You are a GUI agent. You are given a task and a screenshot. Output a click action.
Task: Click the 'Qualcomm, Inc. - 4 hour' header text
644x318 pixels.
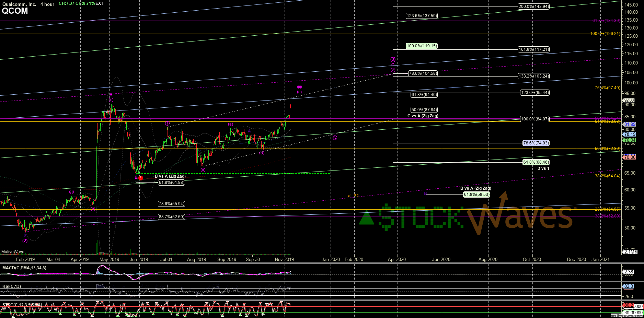tap(28, 4)
